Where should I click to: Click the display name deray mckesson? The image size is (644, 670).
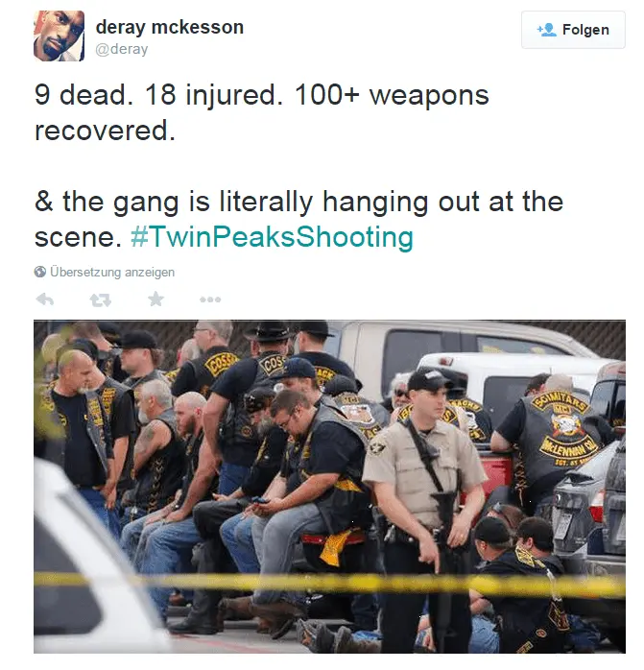pos(170,27)
